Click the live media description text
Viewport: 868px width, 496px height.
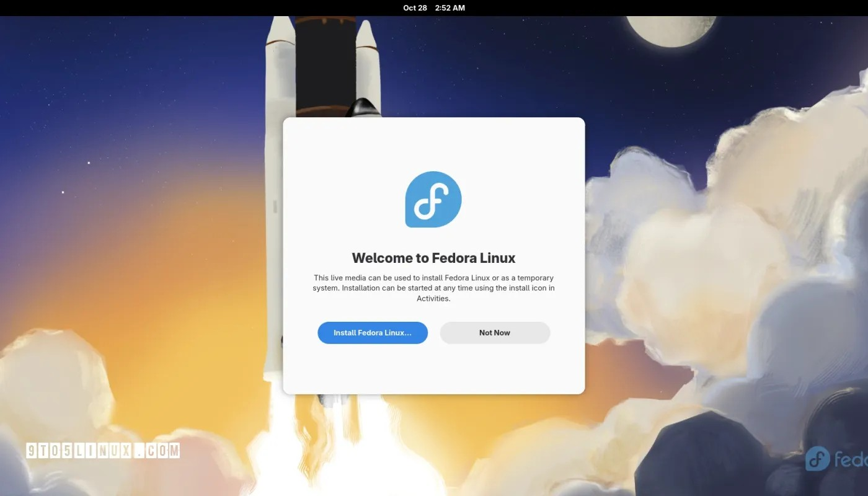click(x=434, y=288)
